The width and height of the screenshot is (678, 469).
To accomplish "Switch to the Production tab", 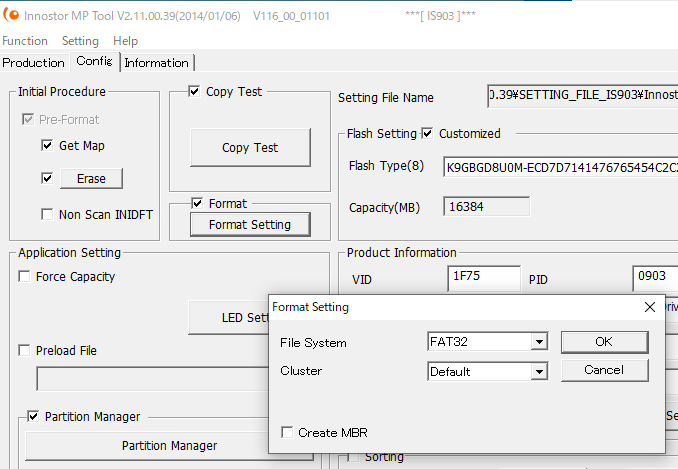I will [34, 63].
